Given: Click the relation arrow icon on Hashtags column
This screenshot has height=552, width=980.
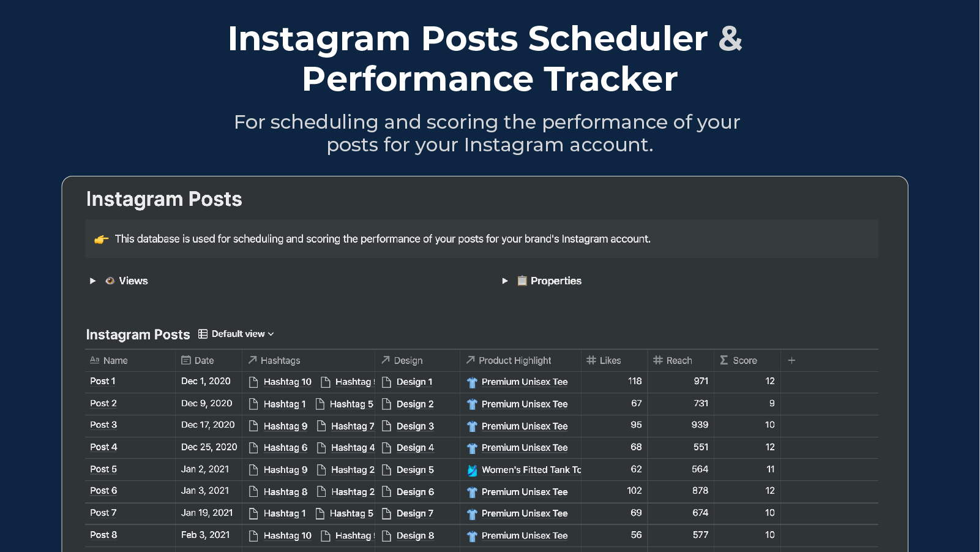Looking at the screenshot, I should [x=252, y=360].
